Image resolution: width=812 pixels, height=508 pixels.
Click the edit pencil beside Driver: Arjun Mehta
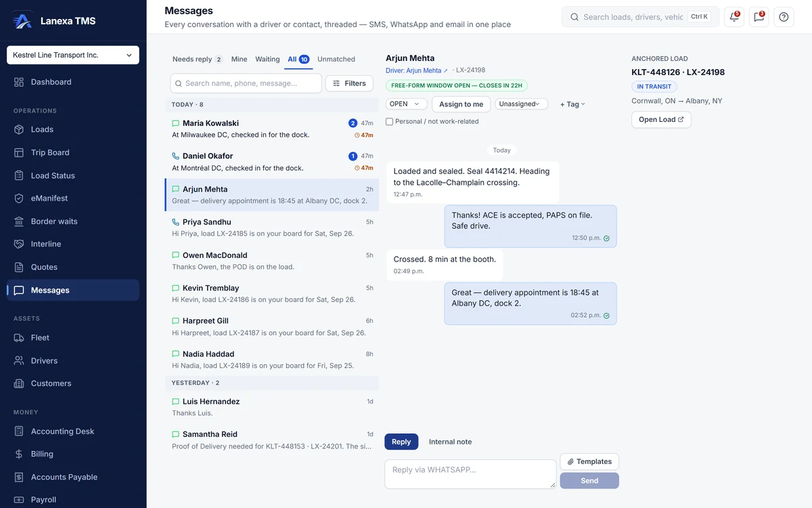click(x=445, y=70)
